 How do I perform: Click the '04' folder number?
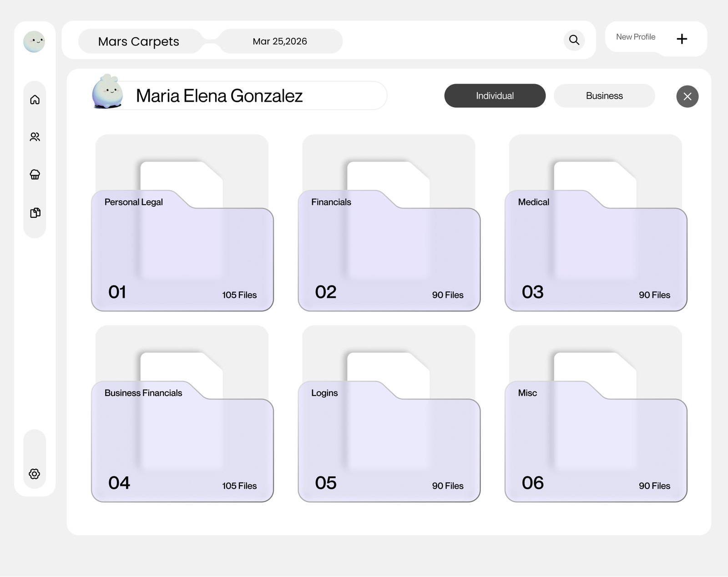coord(119,483)
